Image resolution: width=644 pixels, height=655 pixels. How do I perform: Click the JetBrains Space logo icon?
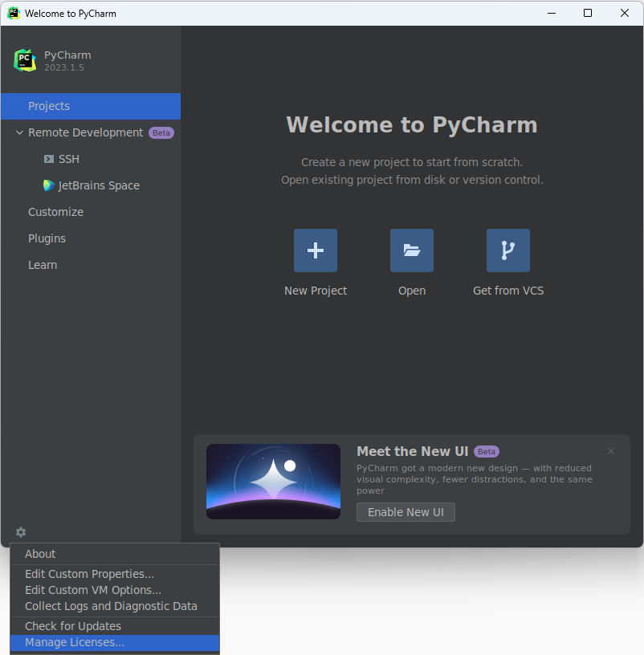tap(49, 185)
